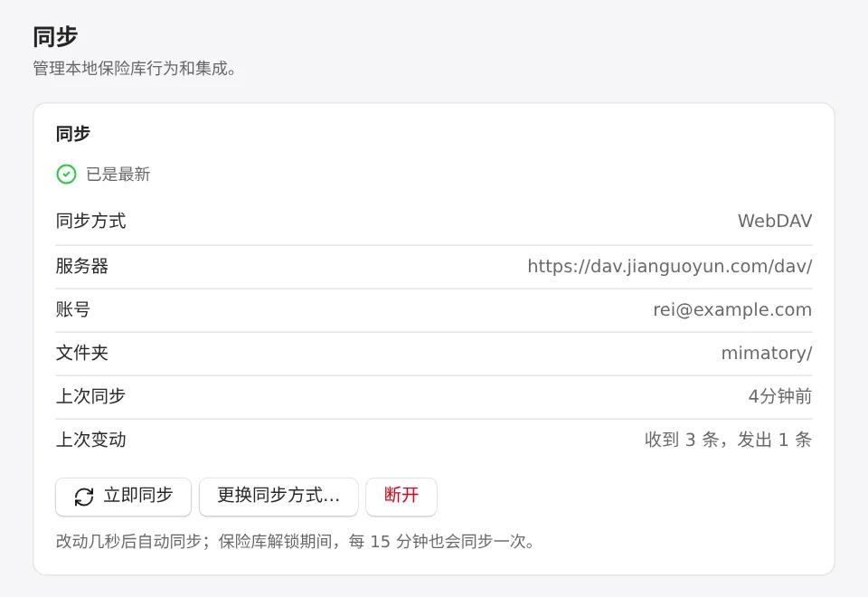
Task: Click the subtitle 管理本地保险库行为和集成。
Action: click(135, 69)
